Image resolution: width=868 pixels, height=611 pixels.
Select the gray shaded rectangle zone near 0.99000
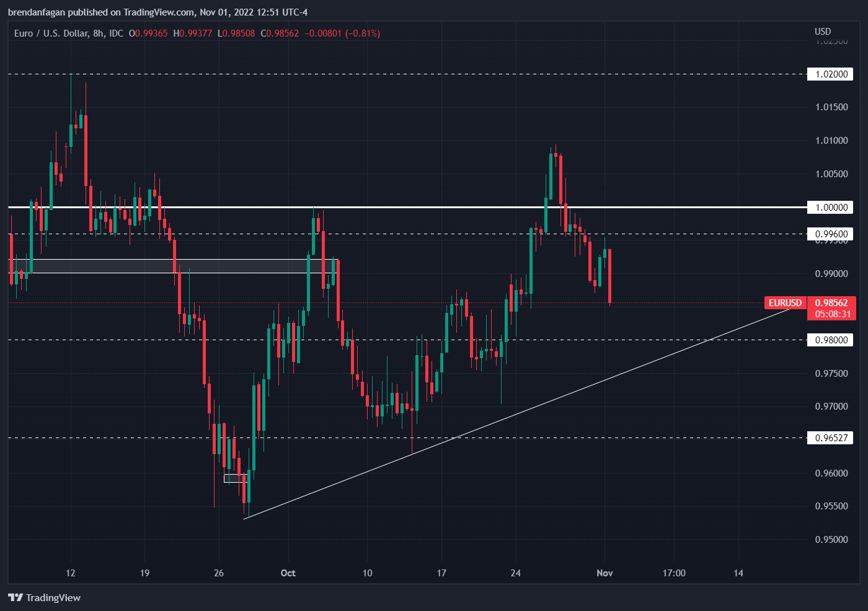click(x=173, y=266)
